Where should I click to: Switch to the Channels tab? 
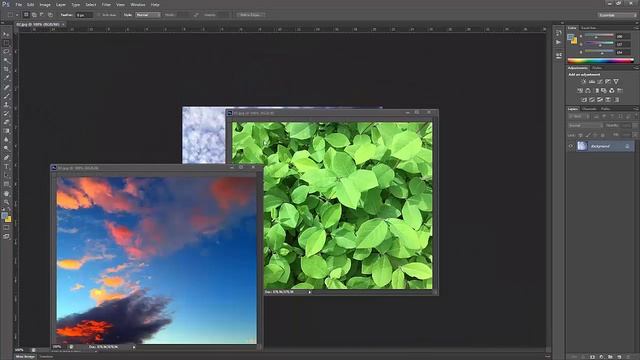point(589,109)
